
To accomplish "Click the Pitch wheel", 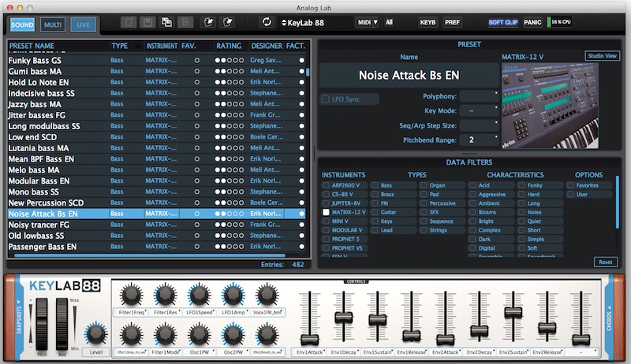I will (x=42, y=324).
